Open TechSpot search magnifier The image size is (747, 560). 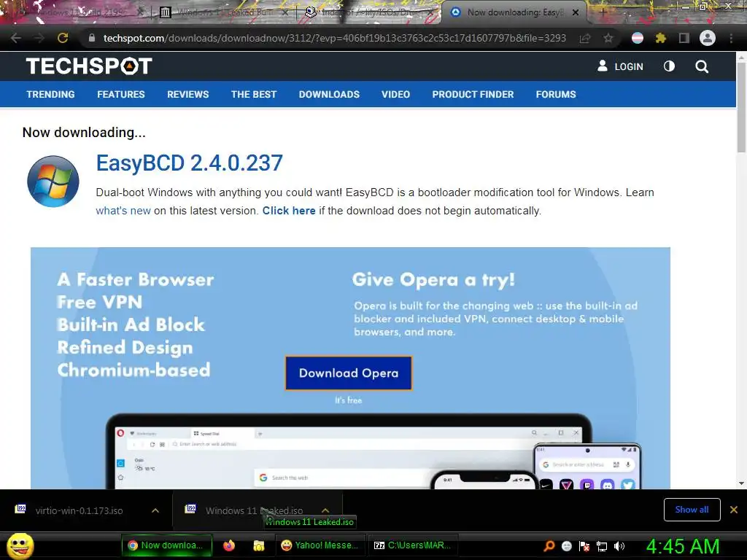click(702, 66)
